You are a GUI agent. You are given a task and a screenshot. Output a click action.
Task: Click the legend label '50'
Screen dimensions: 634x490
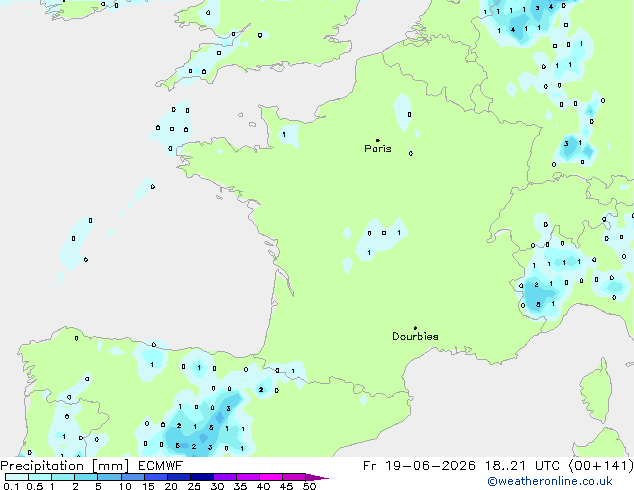tap(309, 486)
